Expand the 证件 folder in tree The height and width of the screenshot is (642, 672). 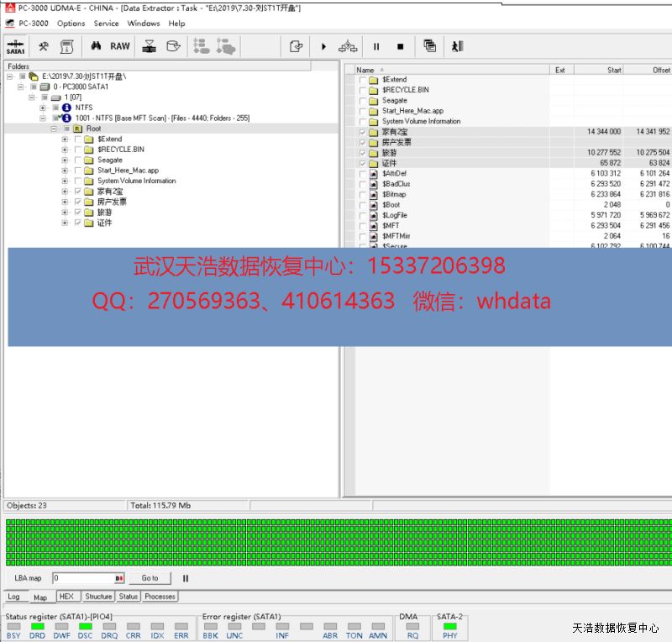66,224
